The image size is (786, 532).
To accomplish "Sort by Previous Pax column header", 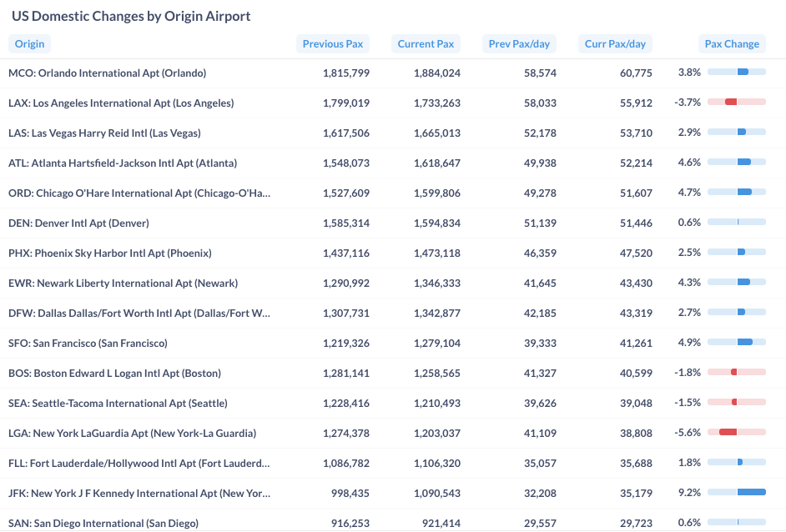I will click(333, 44).
